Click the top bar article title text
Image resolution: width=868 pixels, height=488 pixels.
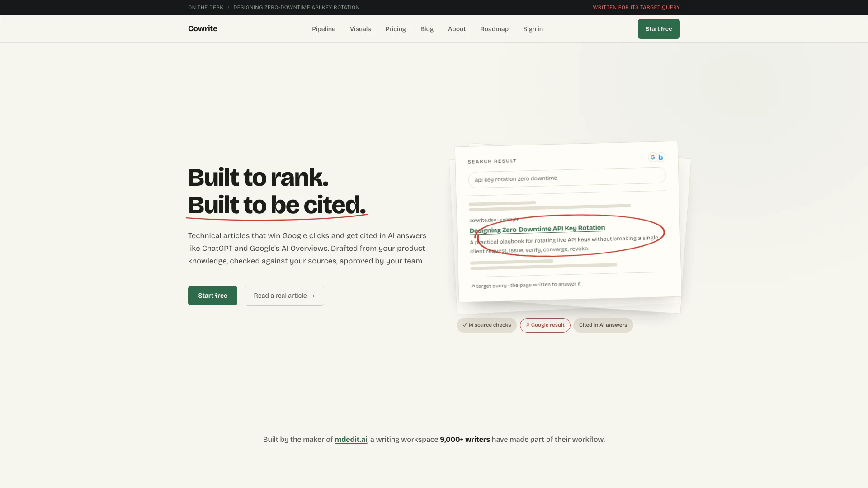coord(297,7)
